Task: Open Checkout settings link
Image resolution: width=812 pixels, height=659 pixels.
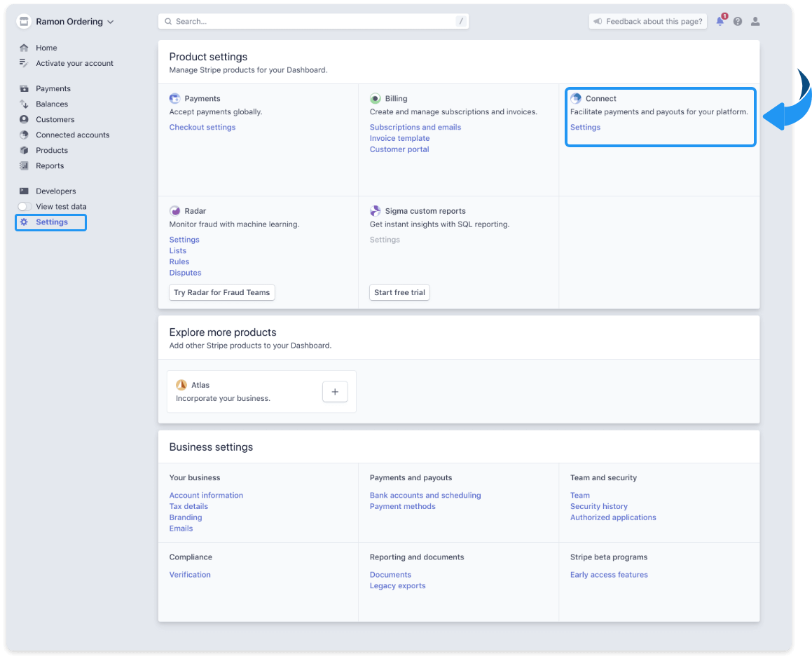Action: [x=202, y=127]
